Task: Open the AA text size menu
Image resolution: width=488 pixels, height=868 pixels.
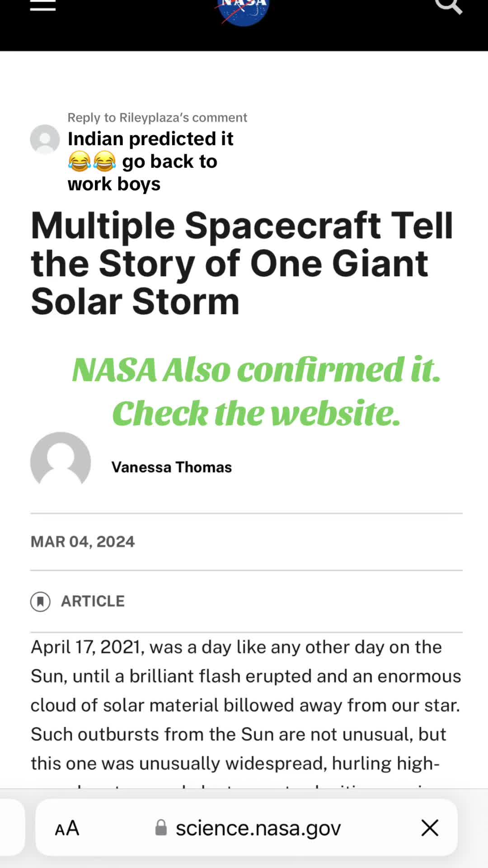Action: (x=67, y=828)
